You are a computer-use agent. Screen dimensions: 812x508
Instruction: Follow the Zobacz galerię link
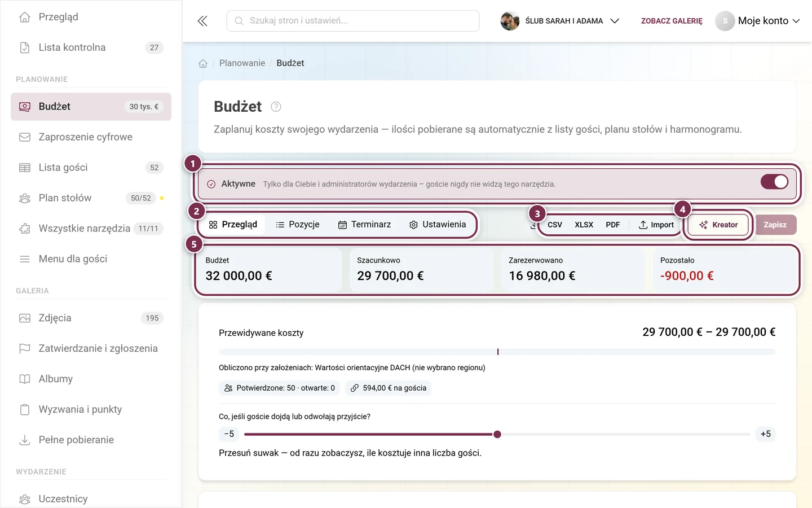tap(672, 21)
